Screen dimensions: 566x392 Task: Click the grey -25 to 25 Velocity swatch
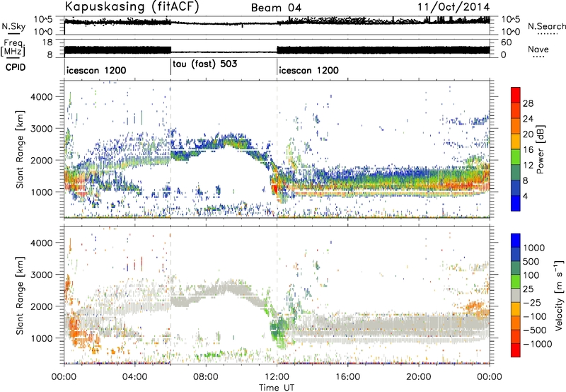(516, 295)
